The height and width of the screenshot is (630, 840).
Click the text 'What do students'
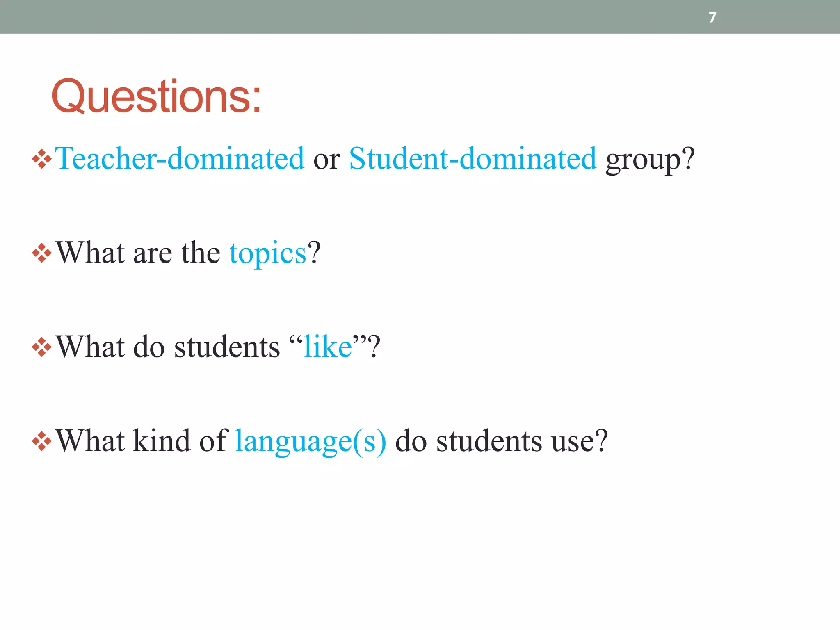pos(168,347)
